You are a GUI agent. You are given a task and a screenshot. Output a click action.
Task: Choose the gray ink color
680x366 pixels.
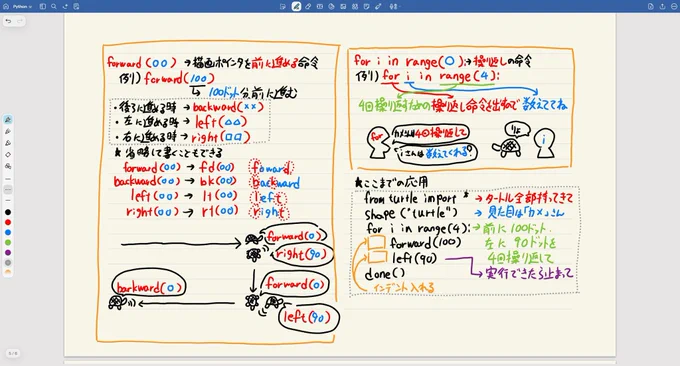[x=8, y=262]
